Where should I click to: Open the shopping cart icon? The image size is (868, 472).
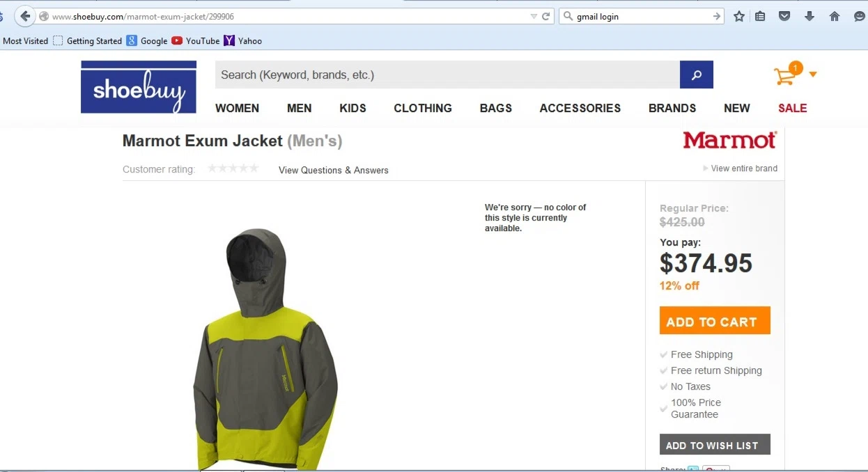click(x=787, y=74)
